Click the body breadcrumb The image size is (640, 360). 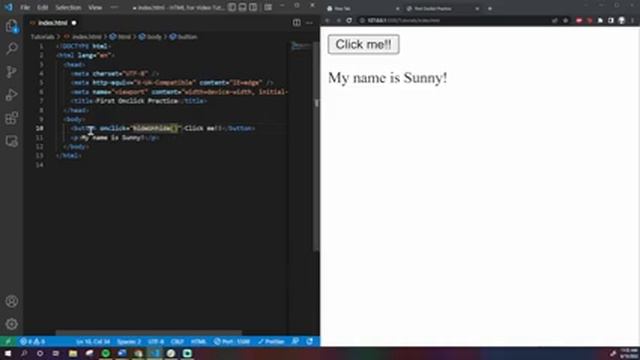click(154, 37)
